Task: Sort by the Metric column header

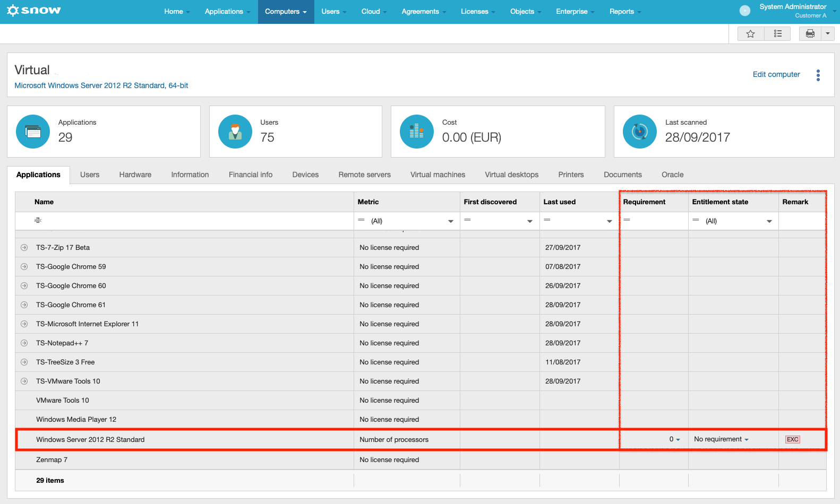Action: click(x=368, y=202)
